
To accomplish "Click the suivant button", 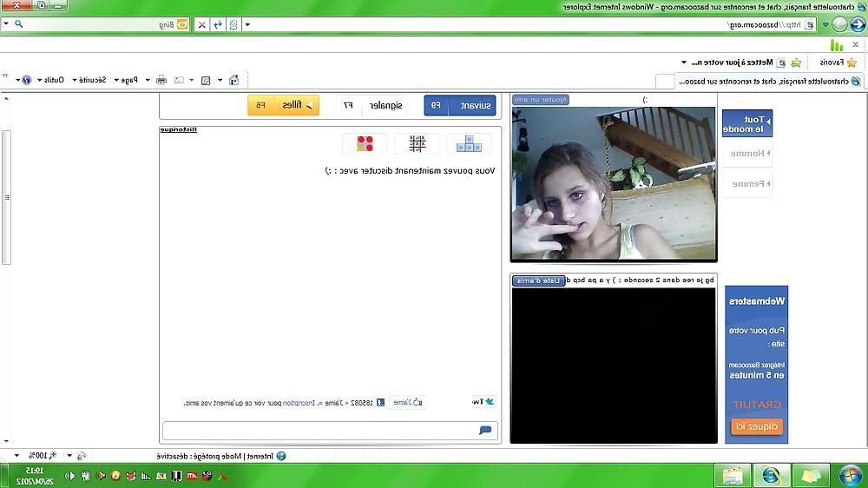I will coord(461,105).
